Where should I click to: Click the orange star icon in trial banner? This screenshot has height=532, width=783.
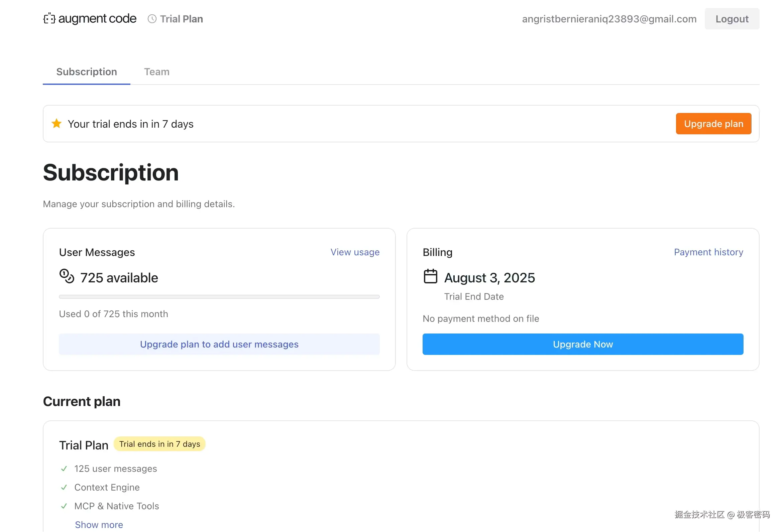57,124
